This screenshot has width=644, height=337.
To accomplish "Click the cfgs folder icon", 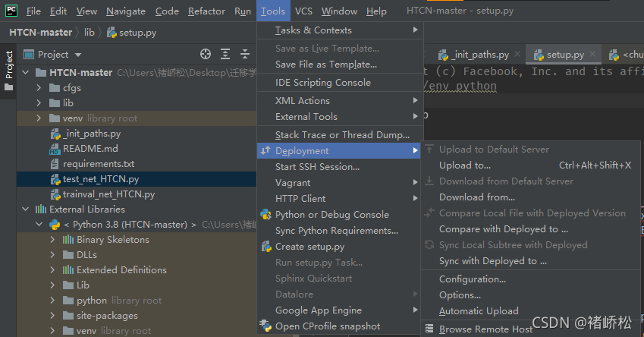I will 55,88.
